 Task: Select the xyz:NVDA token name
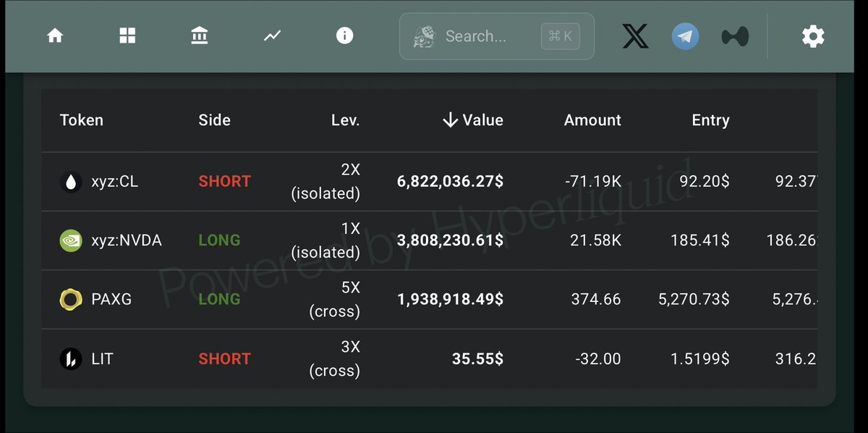click(127, 240)
